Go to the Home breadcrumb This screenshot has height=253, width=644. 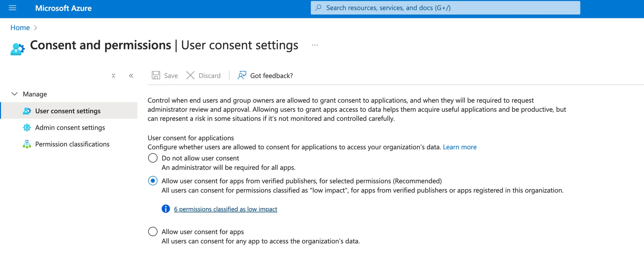coord(20,28)
